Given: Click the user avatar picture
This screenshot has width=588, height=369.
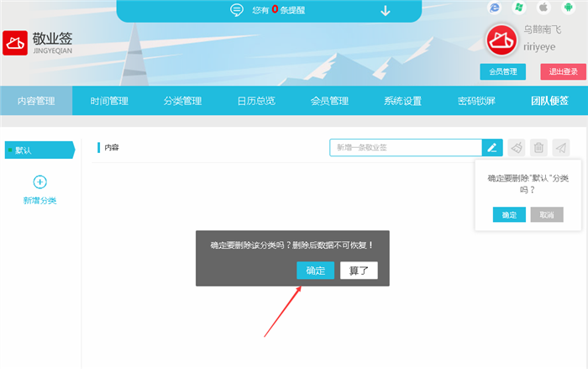Looking at the screenshot, I should tap(501, 40).
